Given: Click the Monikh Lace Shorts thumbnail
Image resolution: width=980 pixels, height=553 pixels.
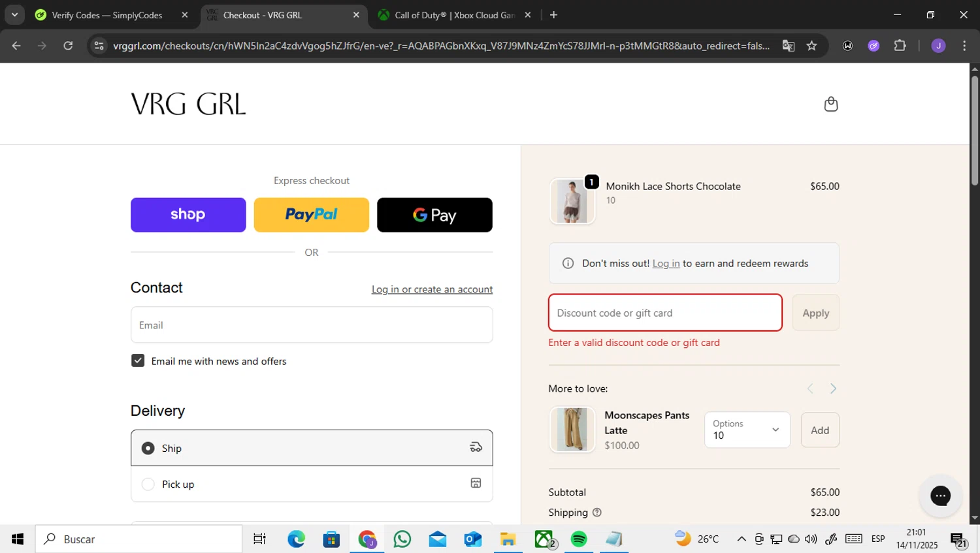Looking at the screenshot, I should tap(572, 202).
